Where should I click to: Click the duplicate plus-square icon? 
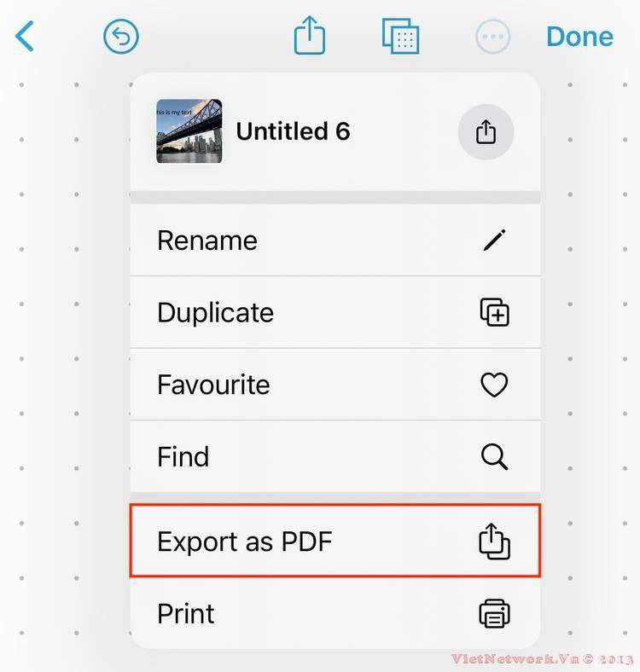tap(495, 312)
